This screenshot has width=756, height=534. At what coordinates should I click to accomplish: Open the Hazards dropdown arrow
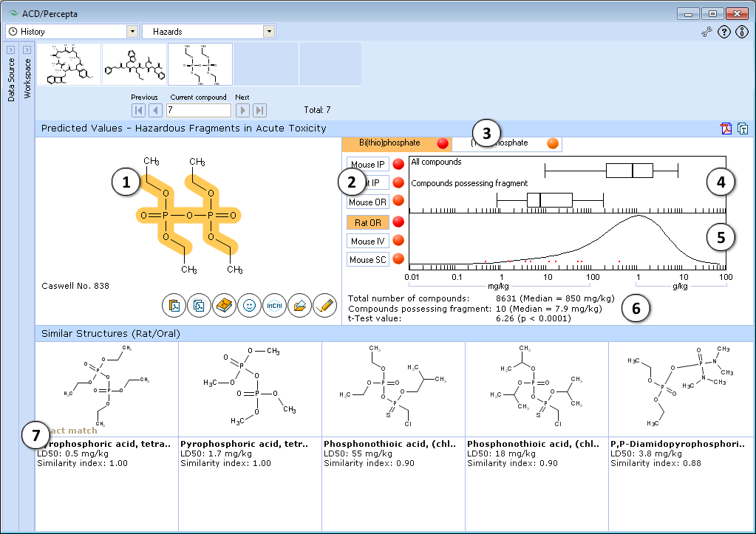(x=269, y=31)
